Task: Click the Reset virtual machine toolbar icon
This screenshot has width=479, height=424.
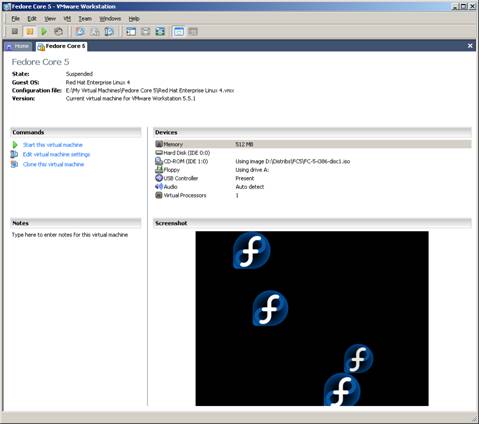Action: tap(58, 31)
